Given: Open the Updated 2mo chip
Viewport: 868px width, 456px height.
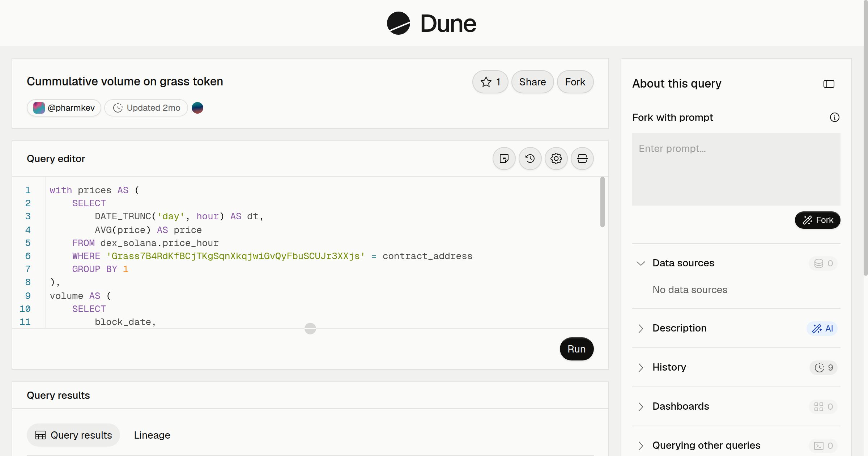Looking at the screenshot, I should (x=146, y=108).
